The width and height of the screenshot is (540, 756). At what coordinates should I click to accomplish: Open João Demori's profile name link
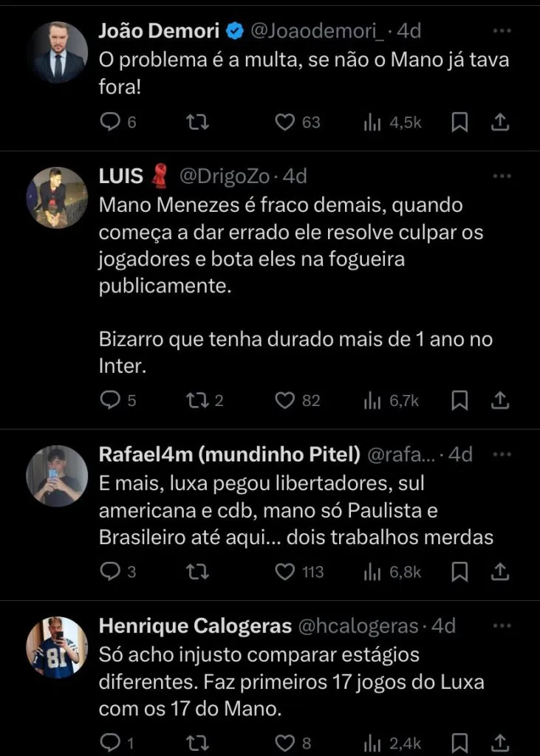tap(159, 31)
